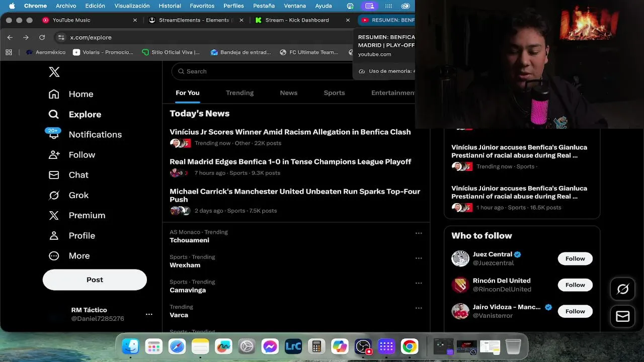Open the Home page in the sidebar
The height and width of the screenshot is (362, 644).
[71, 94]
